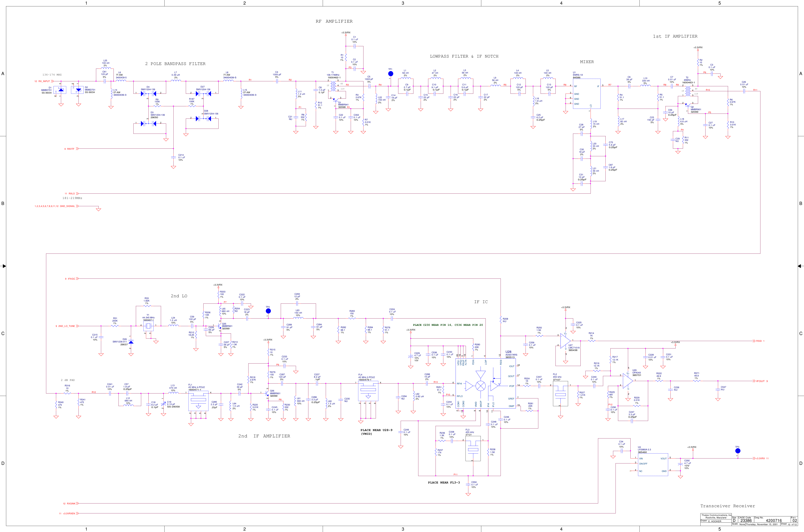Click the TP3 blue test point
This screenshot has width=804, height=532.
coord(738,451)
